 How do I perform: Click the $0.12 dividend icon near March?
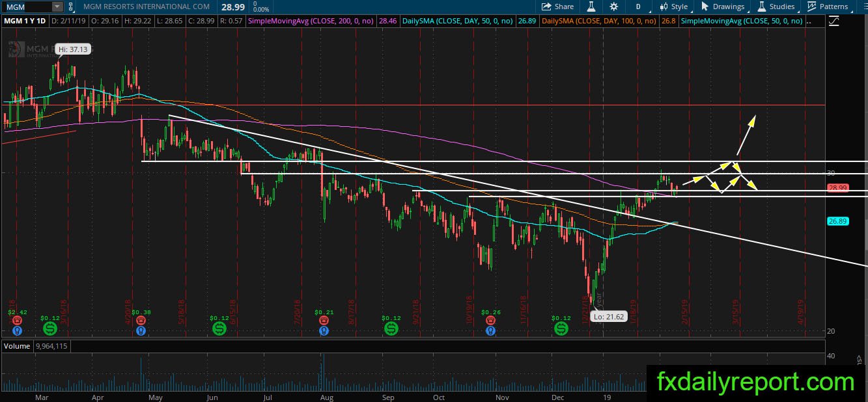pos(49,329)
